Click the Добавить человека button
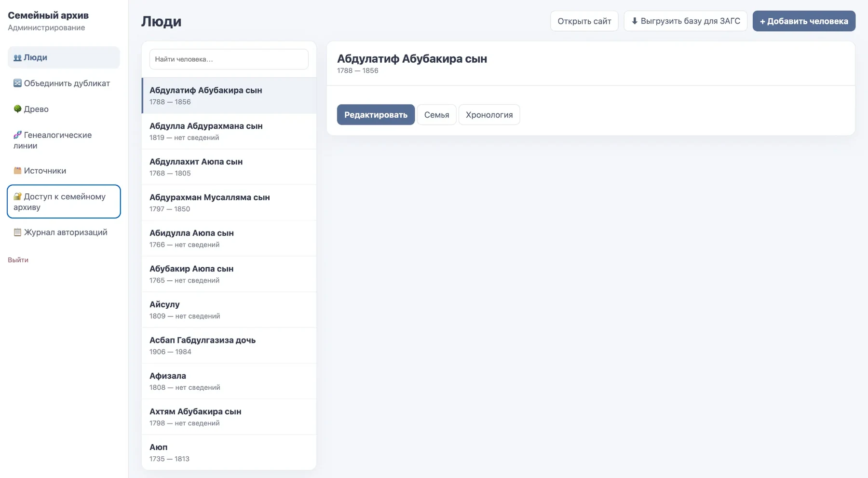The width and height of the screenshot is (868, 478). [x=804, y=21]
